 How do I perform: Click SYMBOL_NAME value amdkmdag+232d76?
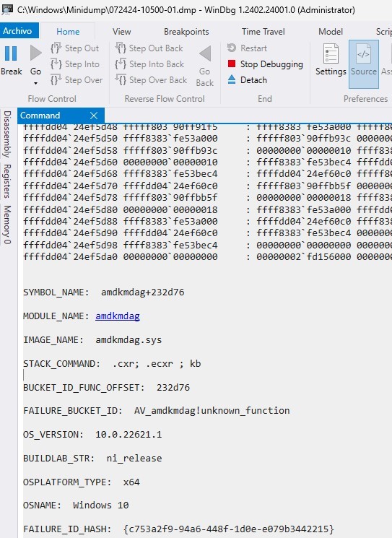pos(143,292)
